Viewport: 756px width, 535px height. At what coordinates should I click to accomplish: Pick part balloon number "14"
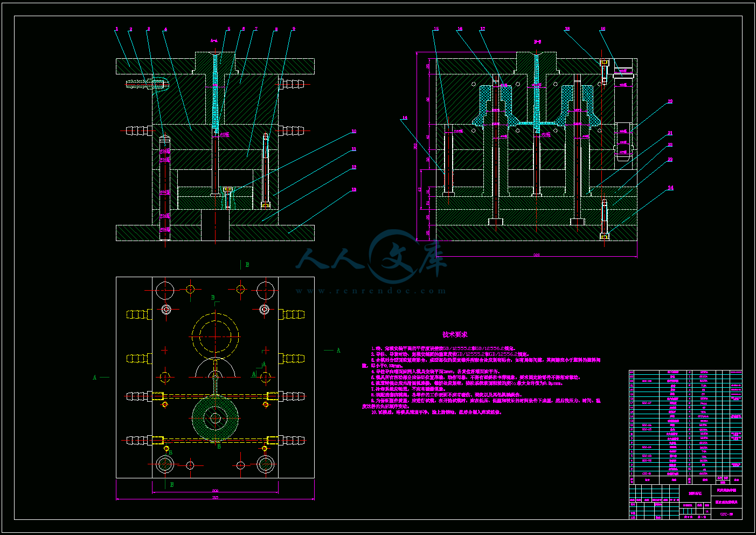405,118
